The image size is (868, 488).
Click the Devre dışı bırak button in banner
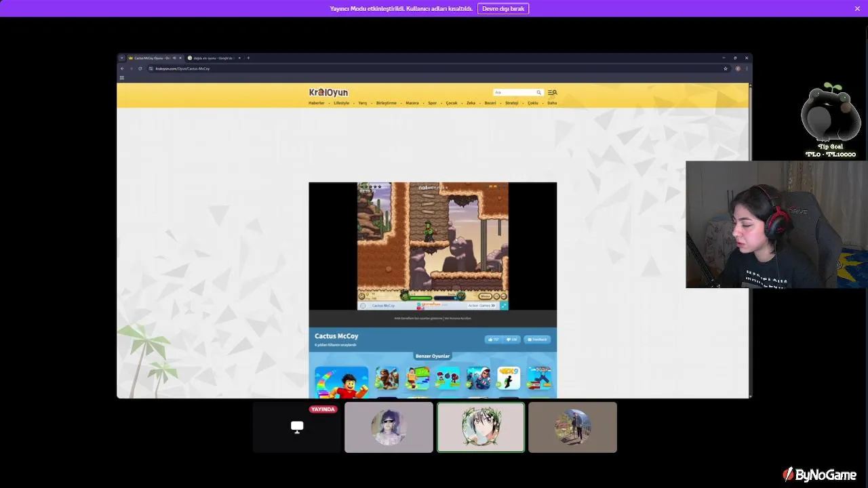click(x=503, y=9)
